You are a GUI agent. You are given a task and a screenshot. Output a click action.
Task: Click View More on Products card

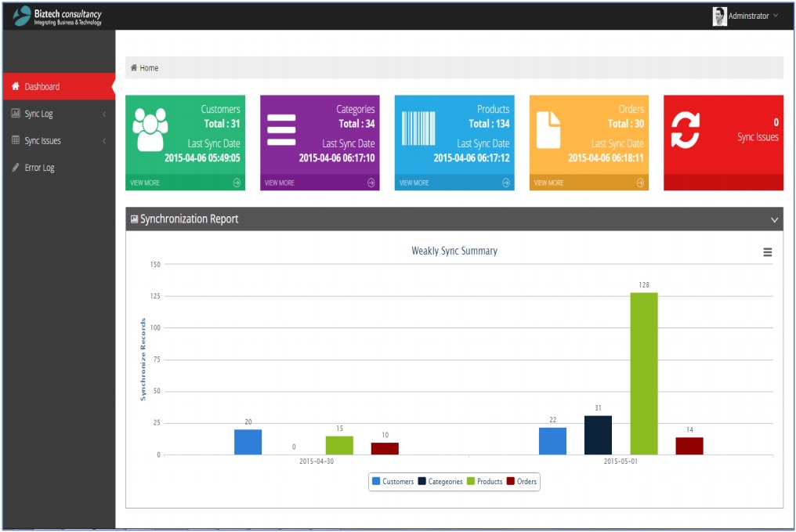pos(414,183)
